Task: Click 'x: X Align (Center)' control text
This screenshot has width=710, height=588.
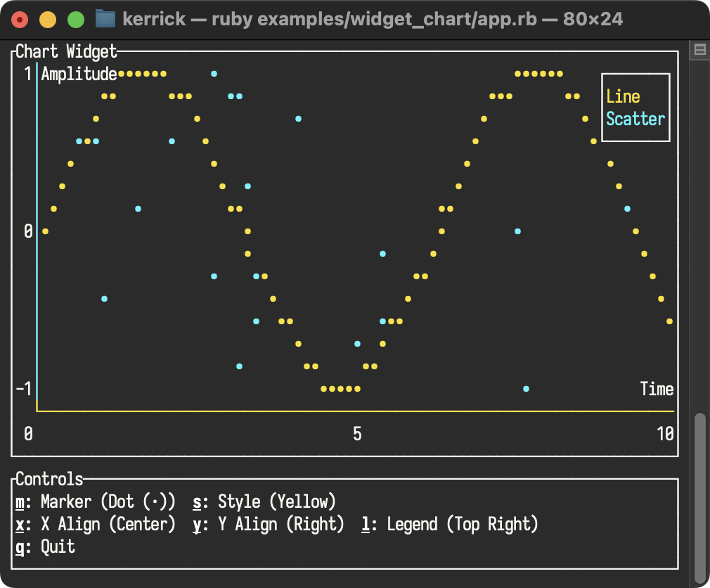Action: click(96, 524)
